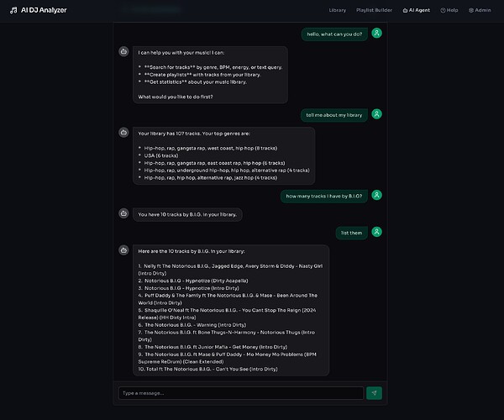
Task: Click the "how many tracks" message bubble
Action: click(x=324, y=195)
